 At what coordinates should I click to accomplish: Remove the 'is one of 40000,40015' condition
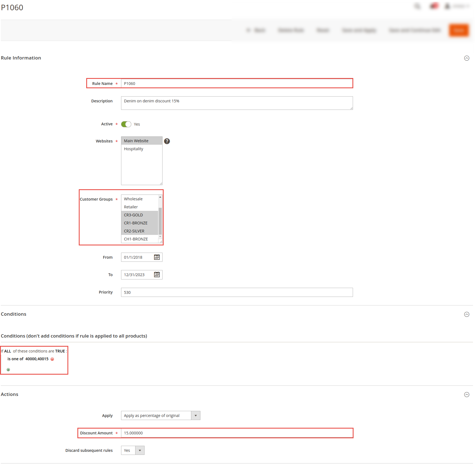(52, 359)
